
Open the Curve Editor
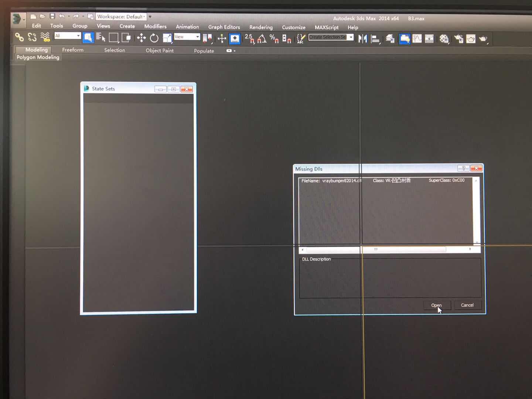(x=417, y=39)
